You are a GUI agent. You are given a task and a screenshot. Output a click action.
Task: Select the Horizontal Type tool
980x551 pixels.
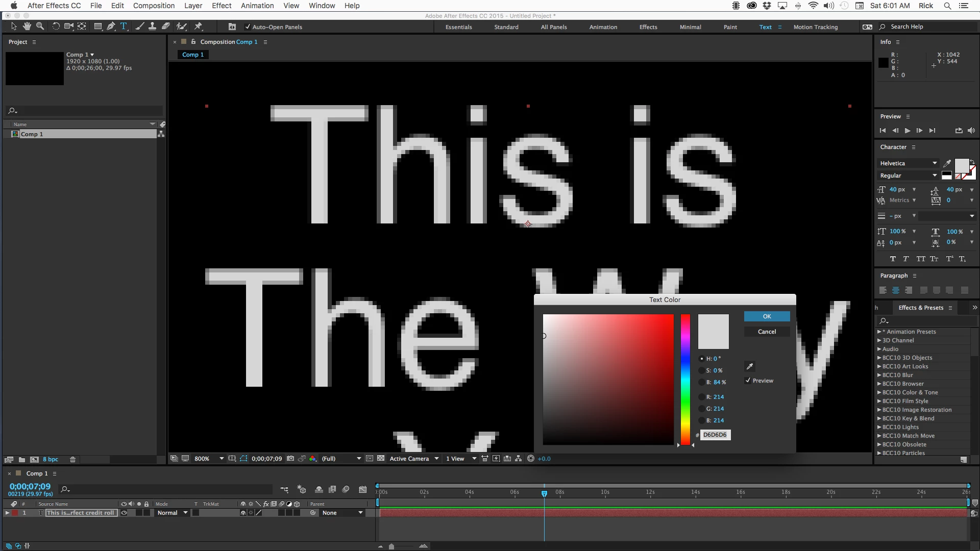coord(124,27)
